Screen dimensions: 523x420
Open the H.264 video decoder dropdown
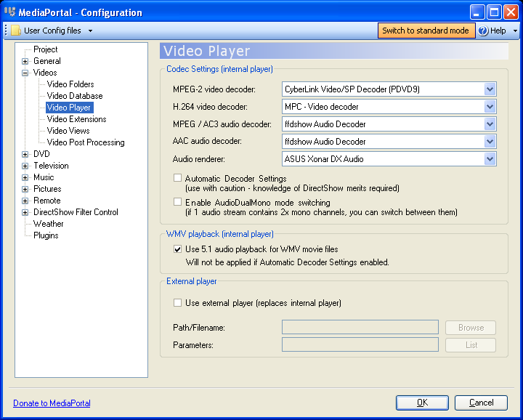coord(490,107)
